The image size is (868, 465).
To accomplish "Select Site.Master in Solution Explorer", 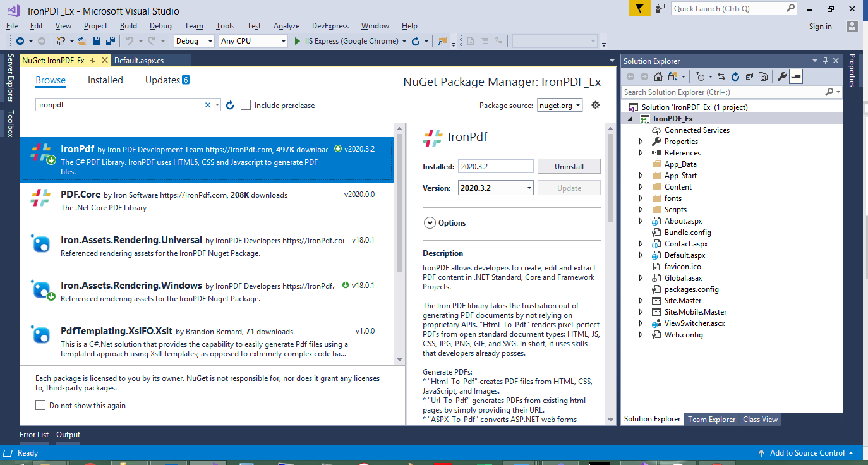I will click(x=683, y=301).
